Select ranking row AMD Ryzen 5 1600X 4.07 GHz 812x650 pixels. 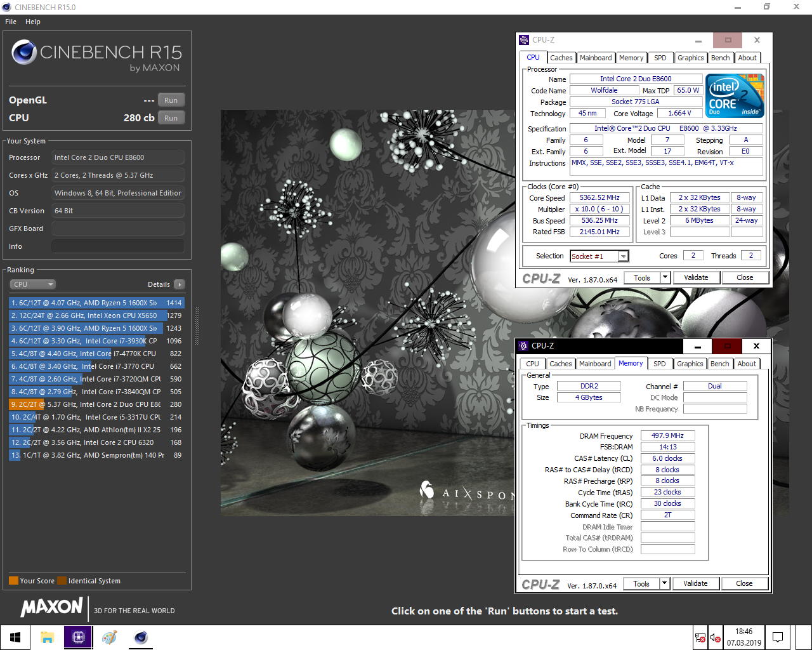96,303
